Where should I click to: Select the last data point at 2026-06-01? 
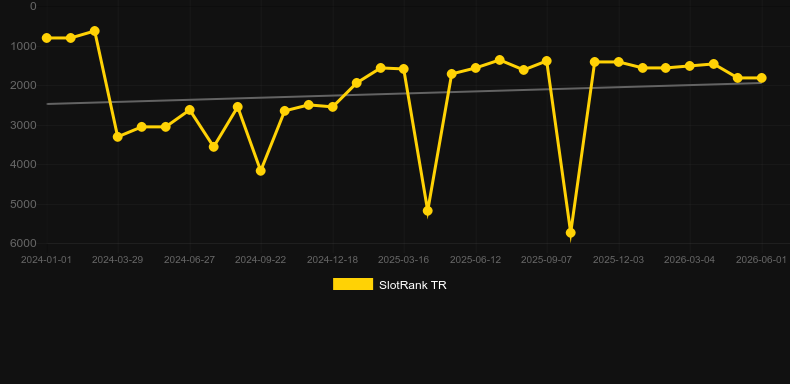click(761, 78)
